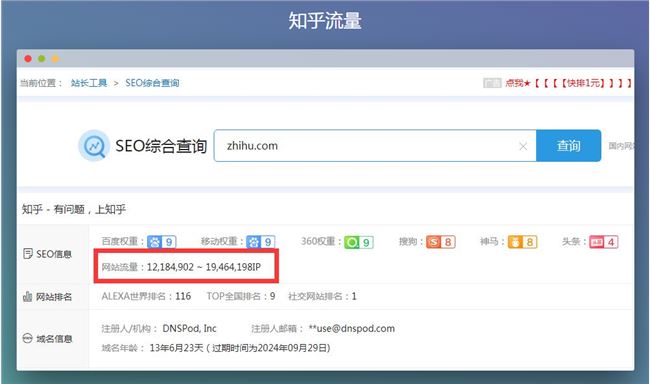This screenshot has height=384, width=650.
Task: Click the 社交网站排名 value 1
Action: click(x=354, y=296)
